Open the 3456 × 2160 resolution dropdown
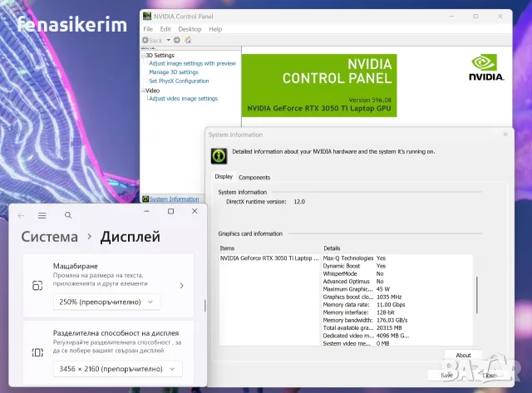The height and width of the screenshot is (393, 532). click(118, 369)
